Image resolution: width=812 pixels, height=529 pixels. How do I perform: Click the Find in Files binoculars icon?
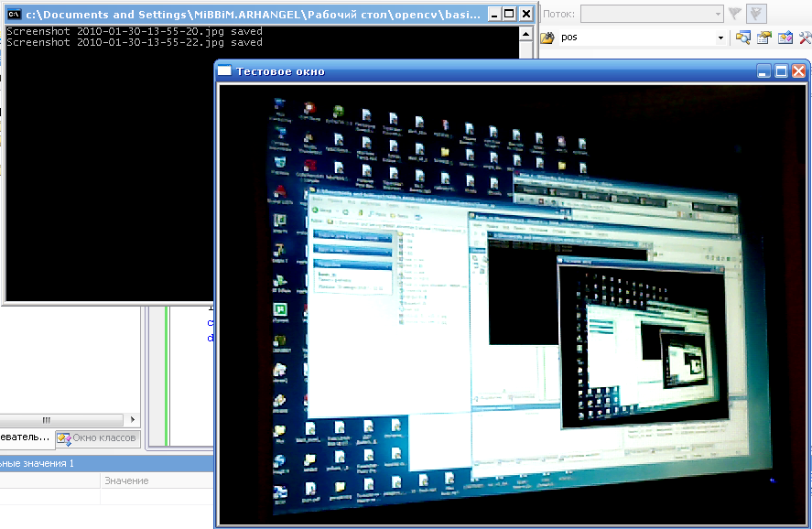click(x=547, y=38)
